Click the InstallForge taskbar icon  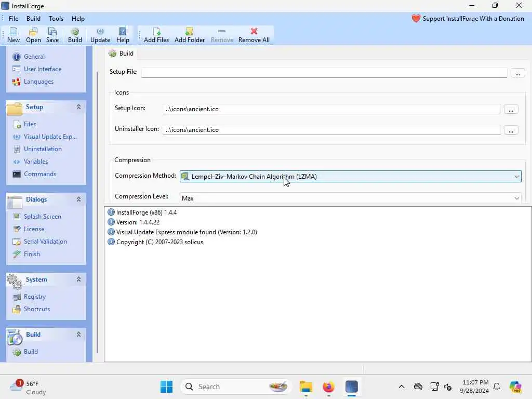tap(352, 387)
